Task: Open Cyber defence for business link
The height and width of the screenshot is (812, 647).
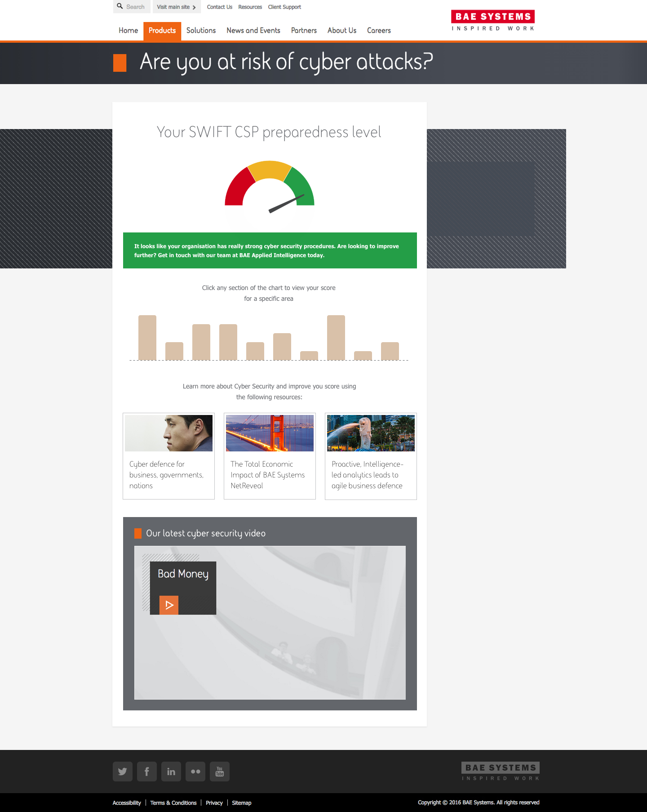Action: click(x=166, y=475)
